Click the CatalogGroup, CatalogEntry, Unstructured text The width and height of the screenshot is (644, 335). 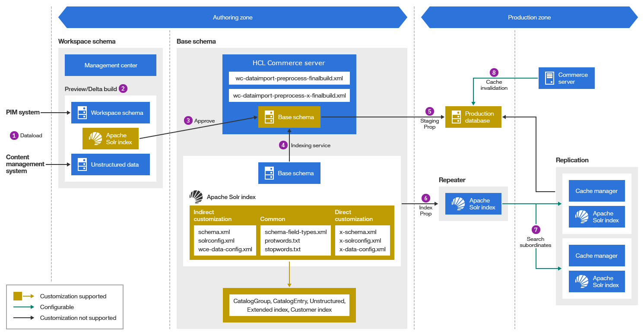coord(289,301)
